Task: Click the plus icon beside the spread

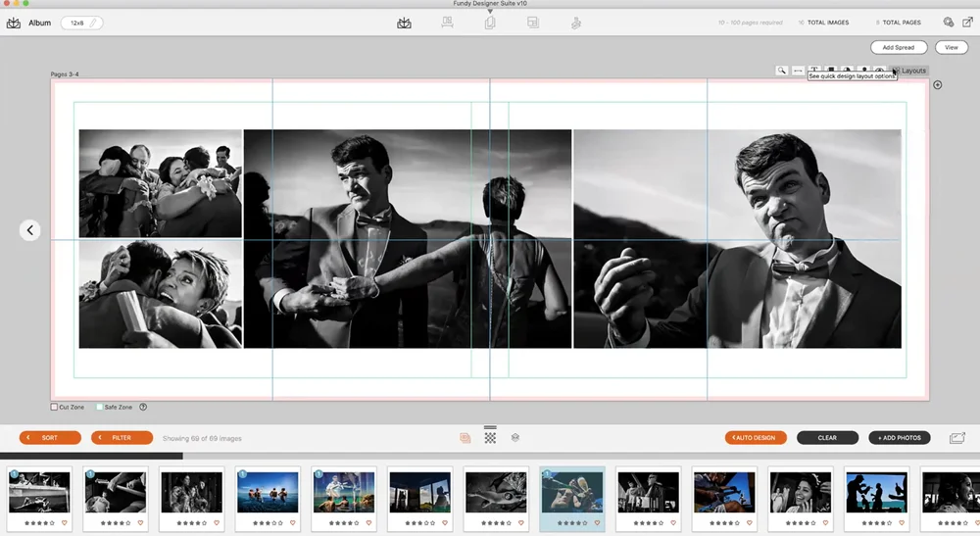Action: tap(937, 85)
